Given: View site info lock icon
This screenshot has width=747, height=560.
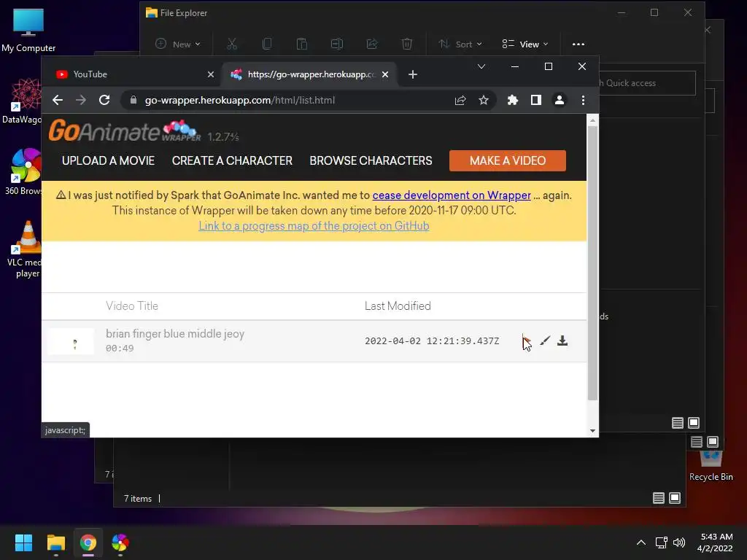Looking at the screenshot, I should [133, 100].
